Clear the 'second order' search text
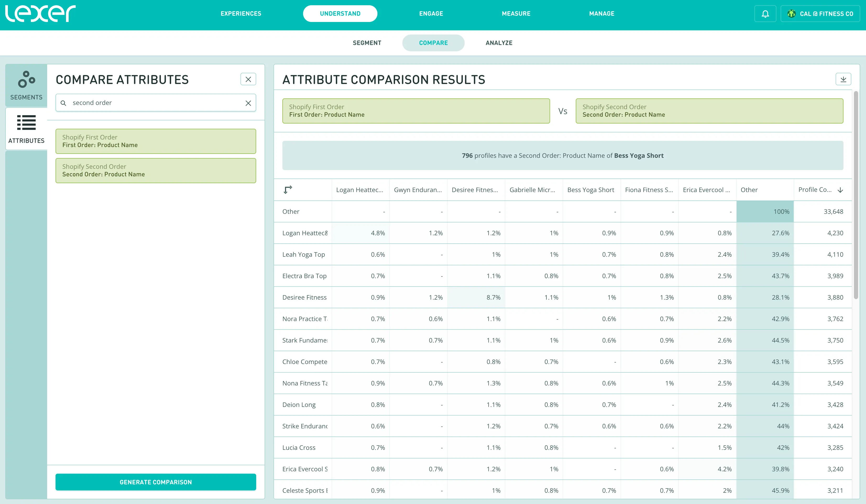The image size is (866, 504). 248,103
